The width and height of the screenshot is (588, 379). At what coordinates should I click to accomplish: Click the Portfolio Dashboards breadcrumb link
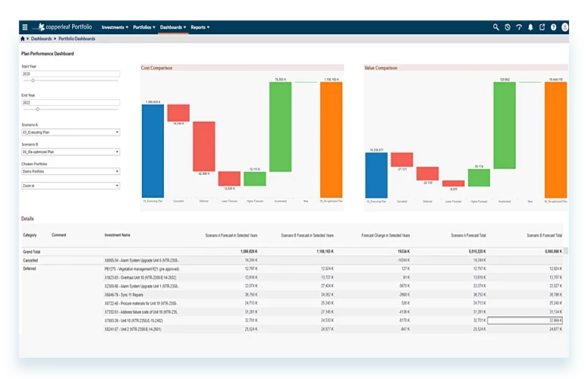click(x=77, y=39)
